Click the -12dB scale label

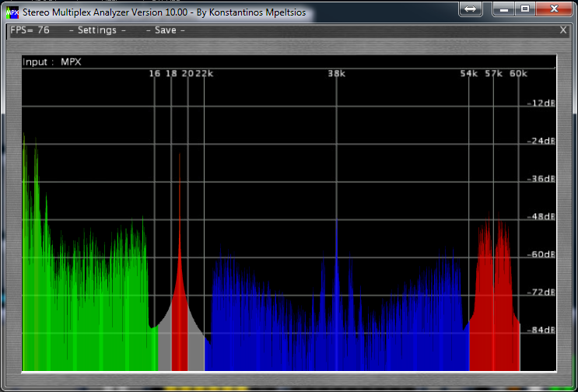pyautogui.click(x=541, y=103)
